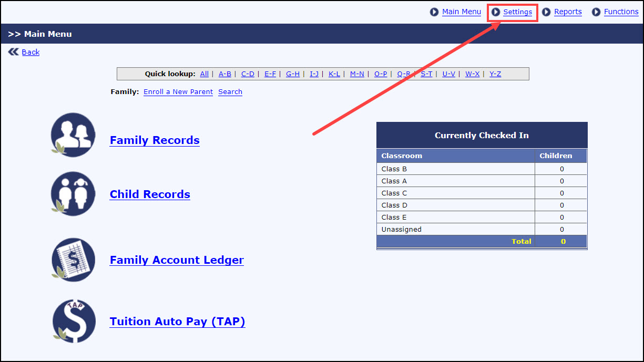
Task: Select quick lookup All
Action: pos(204,74)
